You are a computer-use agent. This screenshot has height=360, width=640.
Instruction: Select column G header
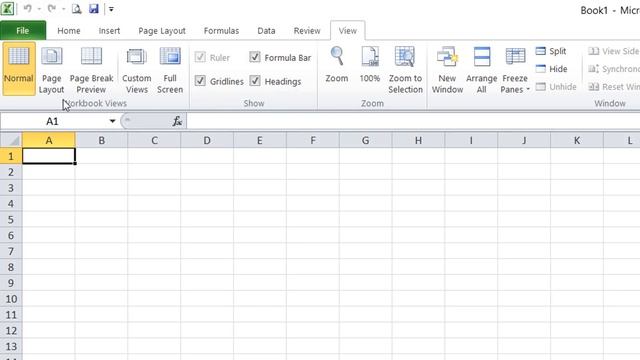pos(365,140)
